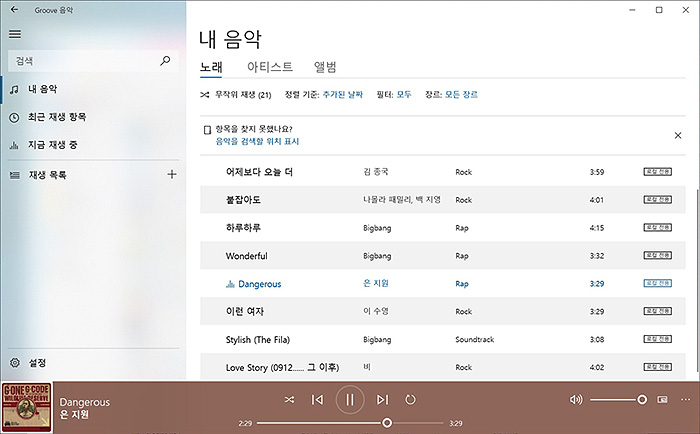Image resolution: width=700 pixels, height=434 pixels.
Task: Click the song list scrollbar
Action: click(x=697, y=280)
